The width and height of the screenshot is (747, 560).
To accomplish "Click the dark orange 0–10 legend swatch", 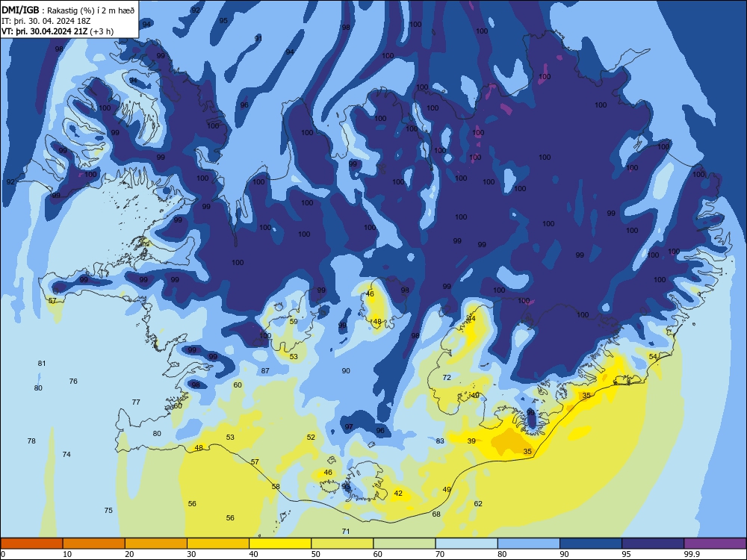I will (x=31, y=544).
